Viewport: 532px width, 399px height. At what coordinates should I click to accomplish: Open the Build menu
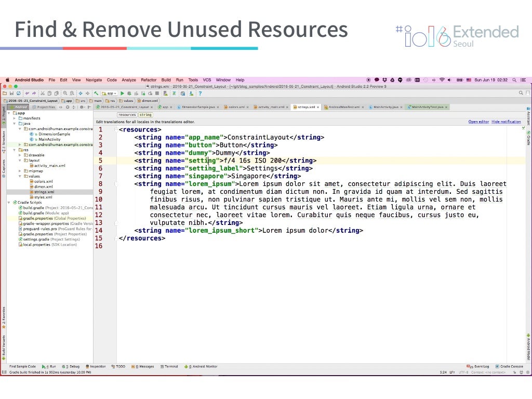click(166, 80)
